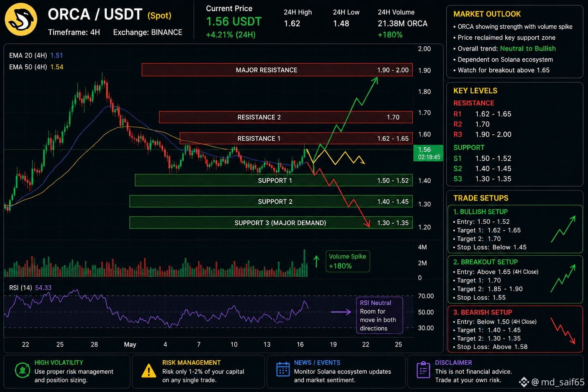Click the KEY LEVELS heading

(475, 90)
